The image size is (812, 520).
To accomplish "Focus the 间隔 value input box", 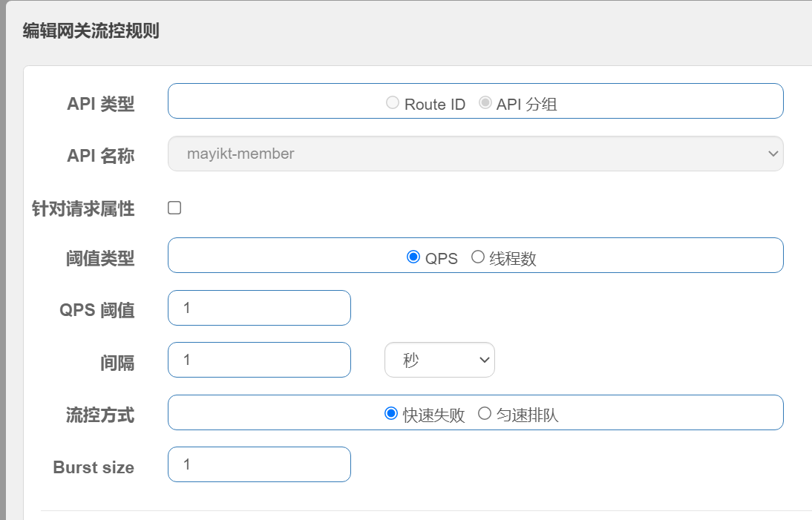I will pyautogui.click(x=259, y=360).
